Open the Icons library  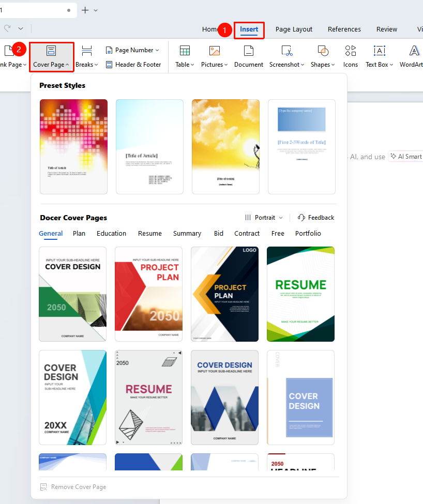351,57
